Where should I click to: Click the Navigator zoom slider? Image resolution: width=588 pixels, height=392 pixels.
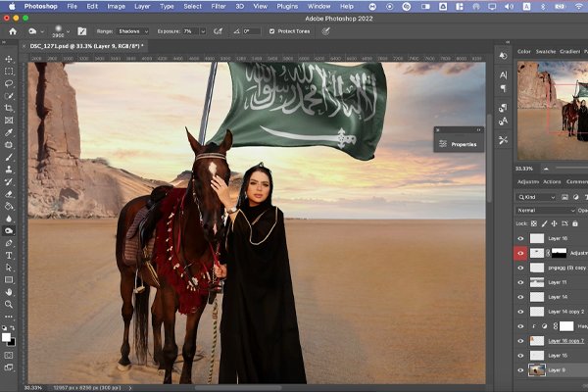pos(570,169)
